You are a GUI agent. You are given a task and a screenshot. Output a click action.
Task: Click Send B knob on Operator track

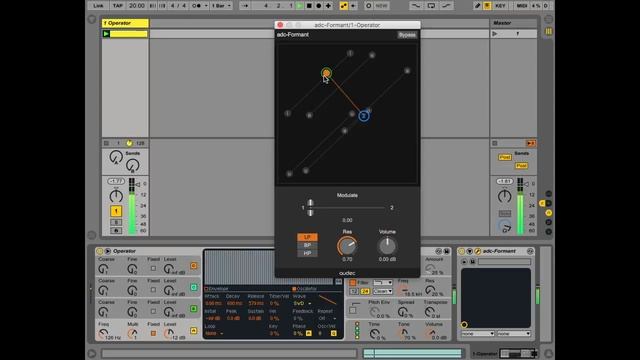tap(132, 165)
